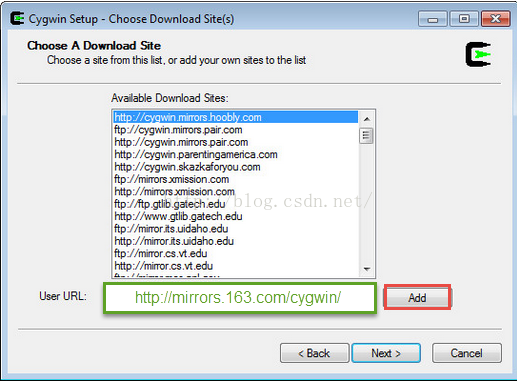Viewport: 517px width, 381px height.
Task: Click the site list scrollbar thumb
Action: (366, 135)
